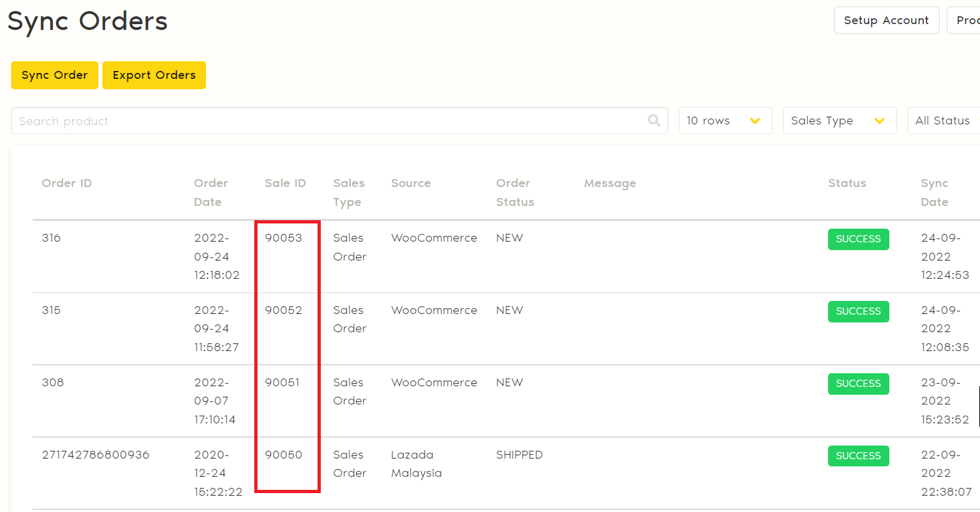This screenshot has width=980, height=512.
Task: Click the search magnifier icon
Action: 654,121
